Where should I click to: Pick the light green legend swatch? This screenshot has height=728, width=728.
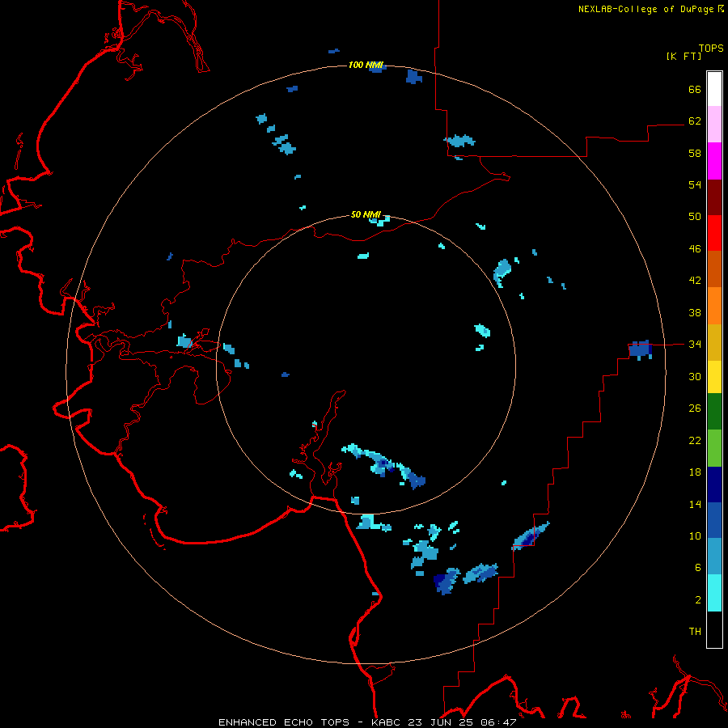point(714,448)
